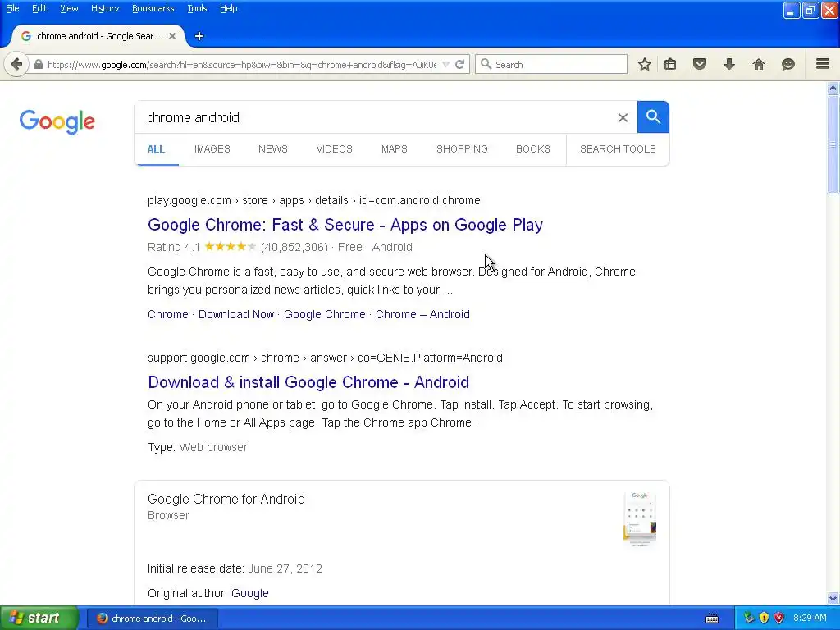The height and width of the screenshot is (630, 840).
Task: Switch to IMAGES results tab
Action: 212,149
